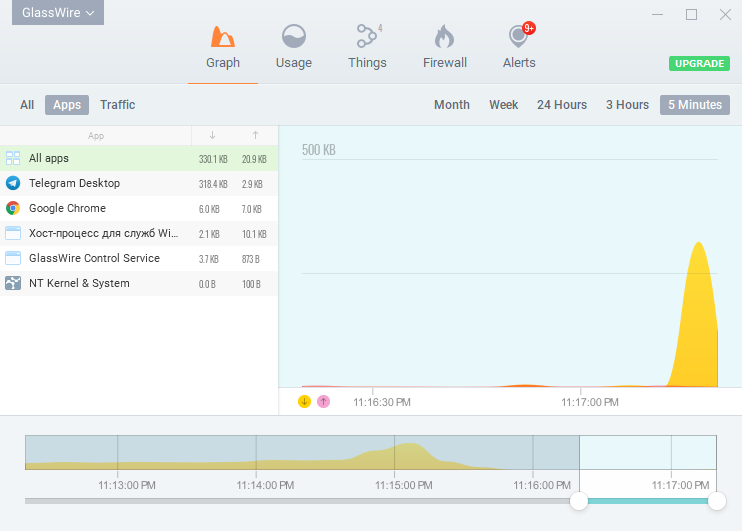
Task: Set the time range to Week
Action: [x=504, y=105]
